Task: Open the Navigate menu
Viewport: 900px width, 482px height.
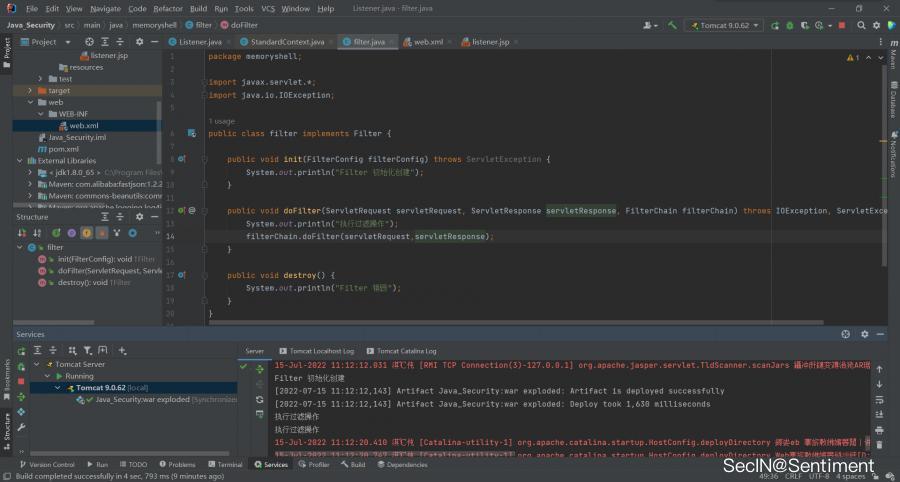Action: (x=105, y=8)
